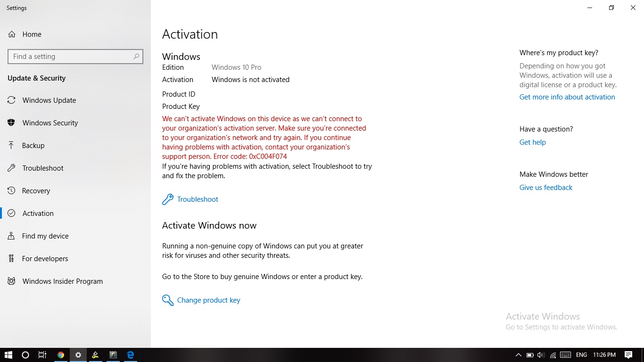The height and width of the screenshot is (362, 644).
Task: Launch Microsoft Edge from taskbar
Action: [x=131, y=355]
